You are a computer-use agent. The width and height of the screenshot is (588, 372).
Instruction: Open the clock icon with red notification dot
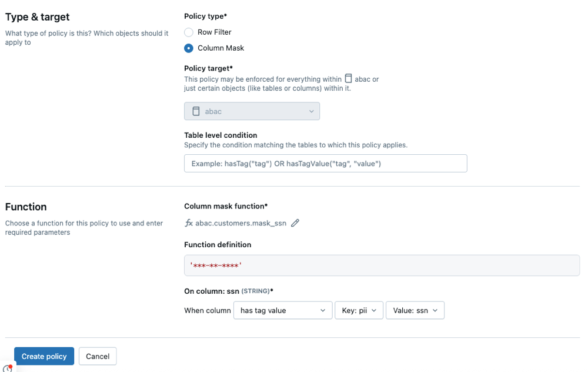pos(7,368)
